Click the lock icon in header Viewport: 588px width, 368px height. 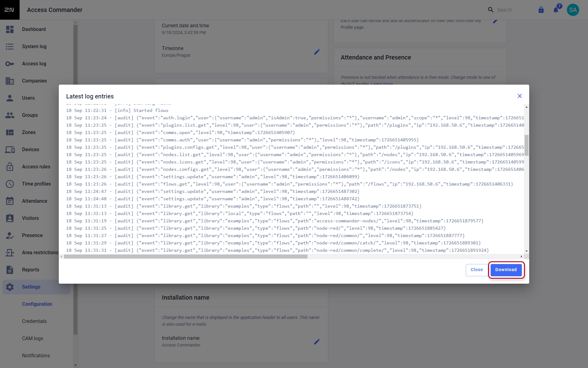(541, 10)
